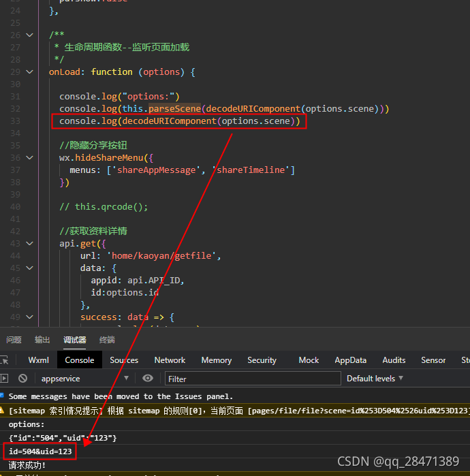Toggle live expression eye icon
Screen dimensions: 470x476
[x=148, y=378]
